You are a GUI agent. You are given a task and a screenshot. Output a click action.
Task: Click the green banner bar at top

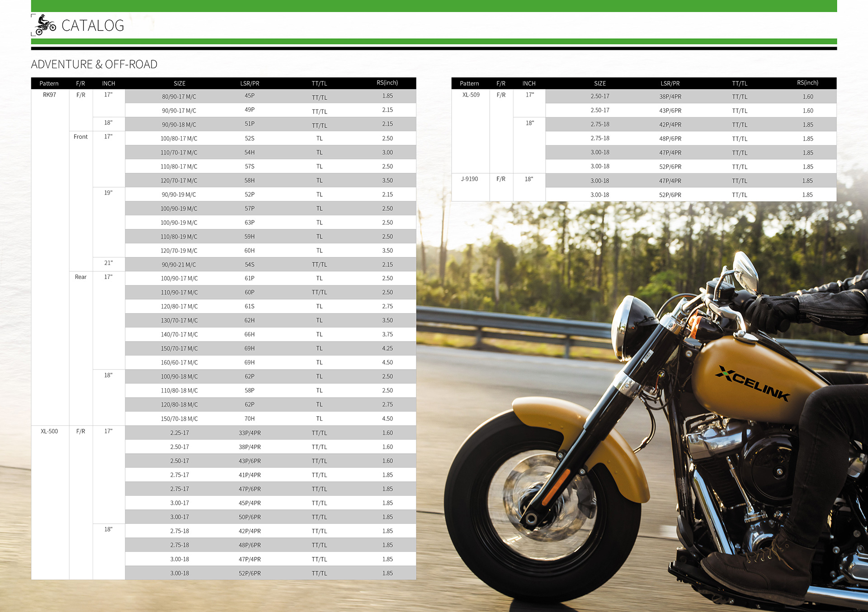434,5
